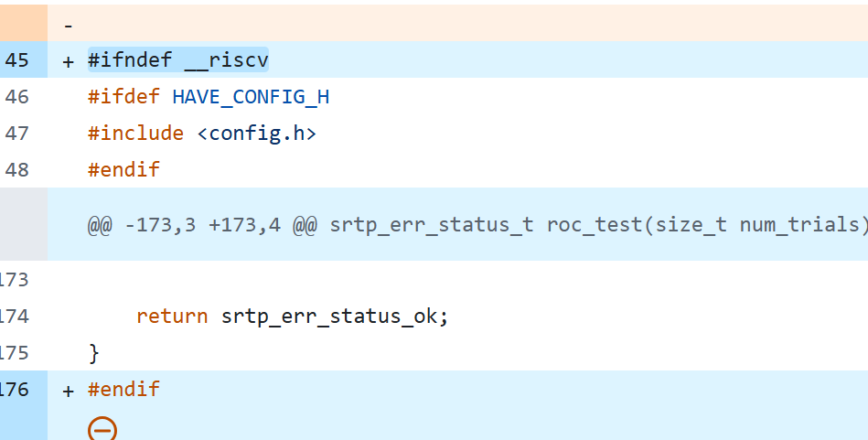Select line number 46 in the gutter

pos(17,97)
